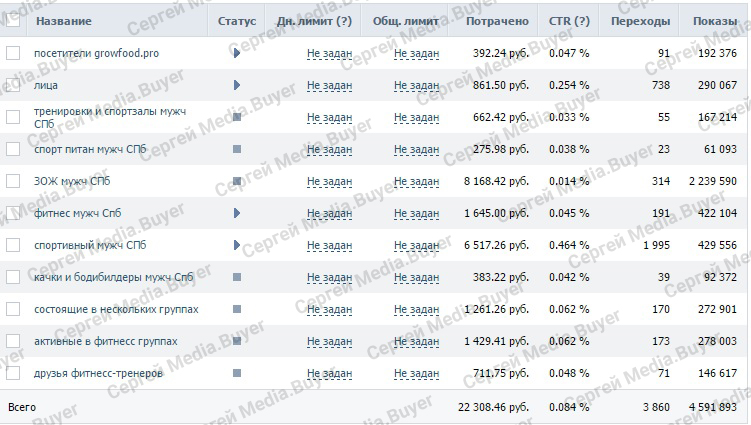Edit daily limit for активные в фитнесс группах
The image size is (751, 425).
coord(330,342)
